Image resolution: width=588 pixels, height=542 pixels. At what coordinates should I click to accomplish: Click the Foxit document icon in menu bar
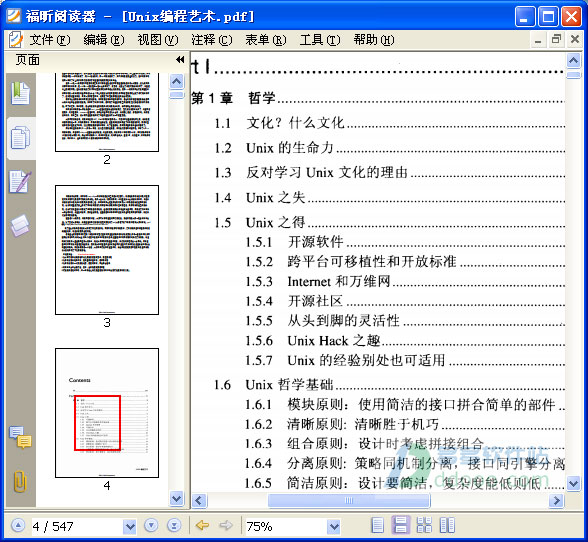15,40
